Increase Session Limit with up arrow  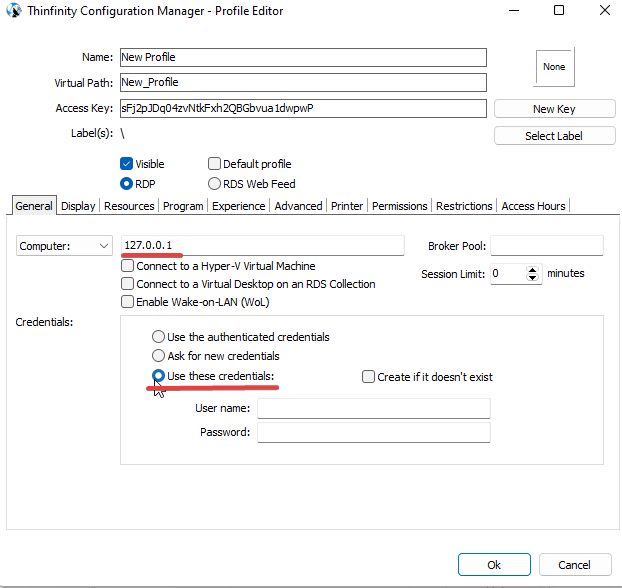click(532, 270)
